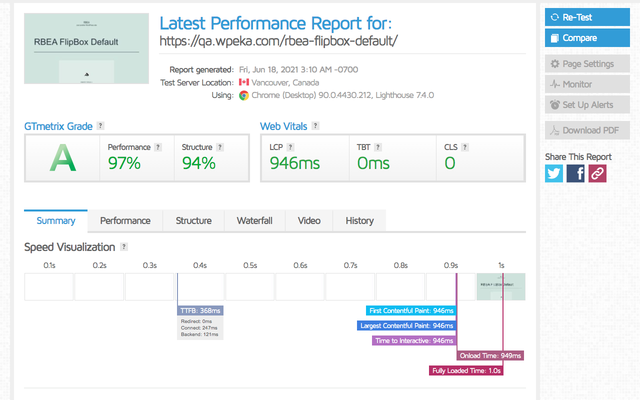Screen dimensions: 640x400
Task: Share report on Twitter icon
Action: tap(554, 173)
